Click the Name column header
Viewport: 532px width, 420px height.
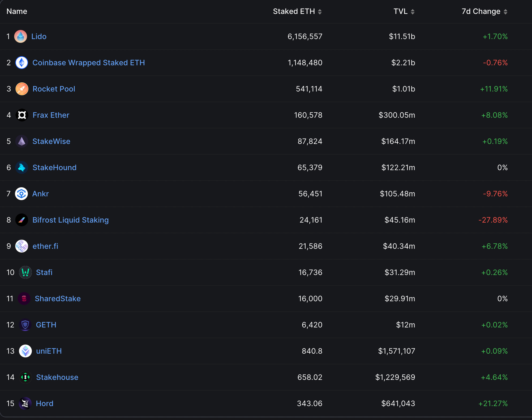click(17, 11)
